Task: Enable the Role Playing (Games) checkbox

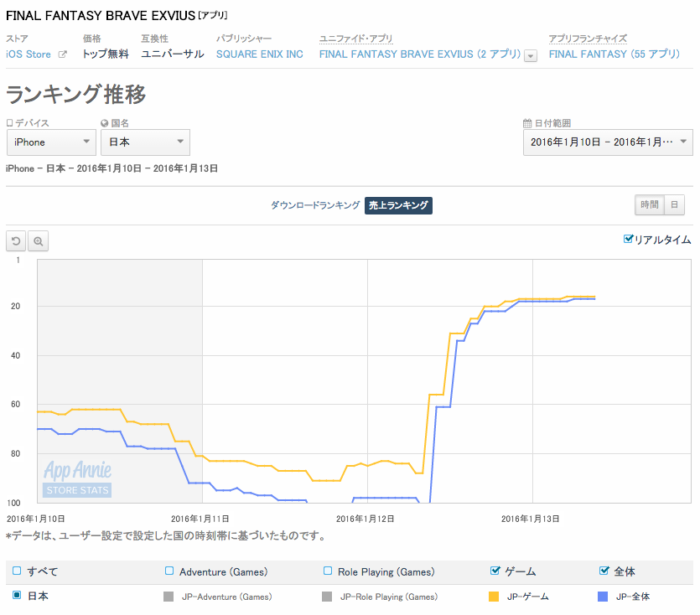Action: coord(328,571)
